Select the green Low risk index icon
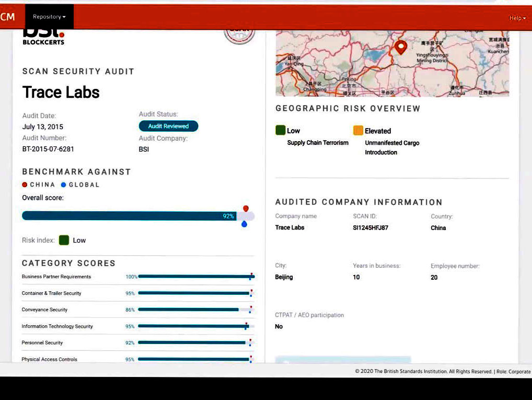 [x=64, y=240]
